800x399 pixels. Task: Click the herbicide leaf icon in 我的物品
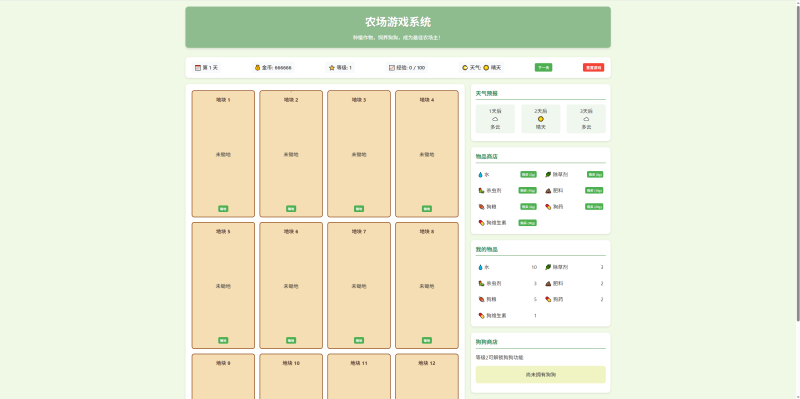548,267
